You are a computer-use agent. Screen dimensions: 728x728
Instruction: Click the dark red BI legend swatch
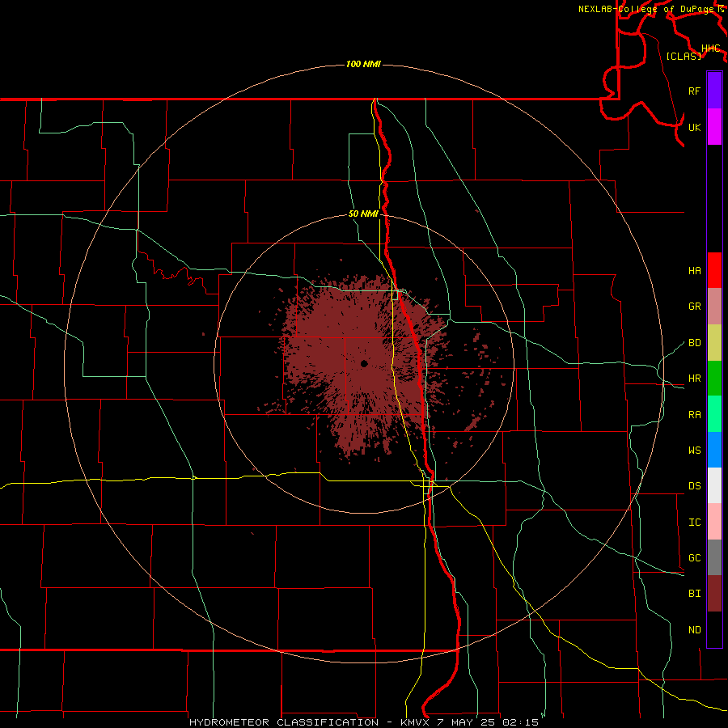714,594
